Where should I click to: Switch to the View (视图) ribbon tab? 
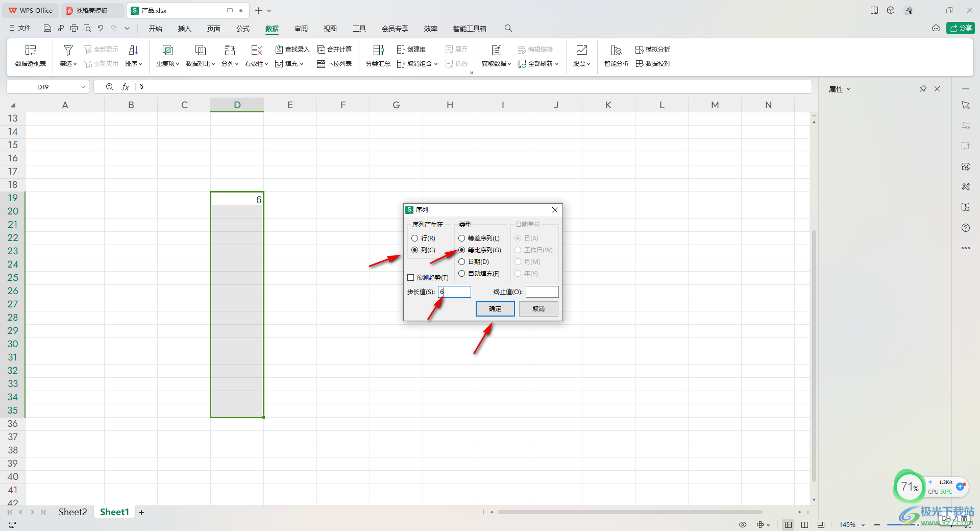pyautogui.click(x=330, y=29)
